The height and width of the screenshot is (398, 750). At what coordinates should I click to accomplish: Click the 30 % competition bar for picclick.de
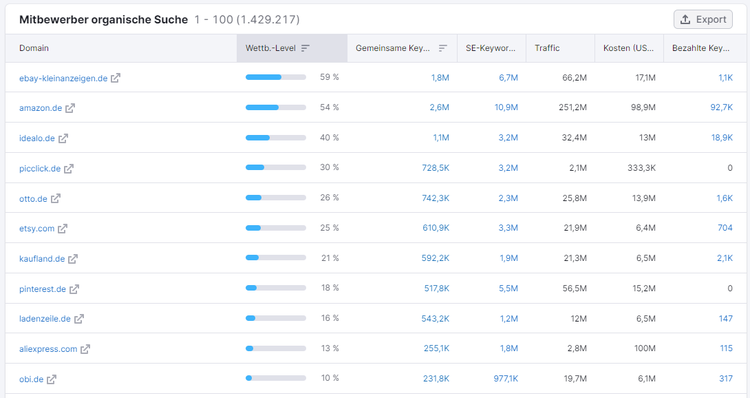[276, 167]
